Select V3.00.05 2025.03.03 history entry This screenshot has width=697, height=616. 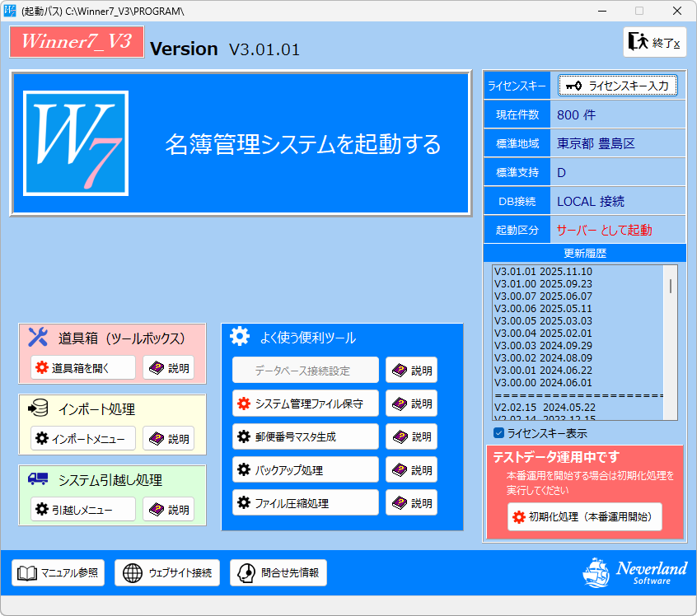(543, 321)
